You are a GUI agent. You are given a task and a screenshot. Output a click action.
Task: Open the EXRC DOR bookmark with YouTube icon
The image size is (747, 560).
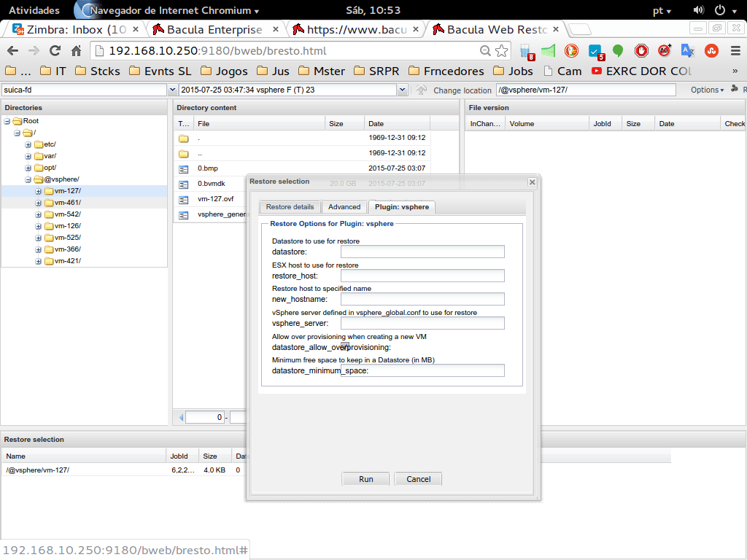pyautogui.click(x=641, y=71)
